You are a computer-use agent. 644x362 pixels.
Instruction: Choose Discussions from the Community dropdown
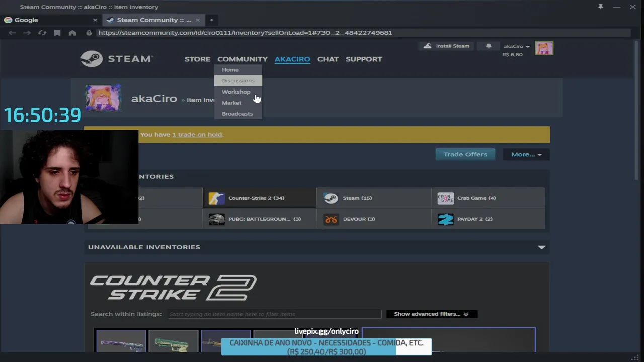[238, 81]
